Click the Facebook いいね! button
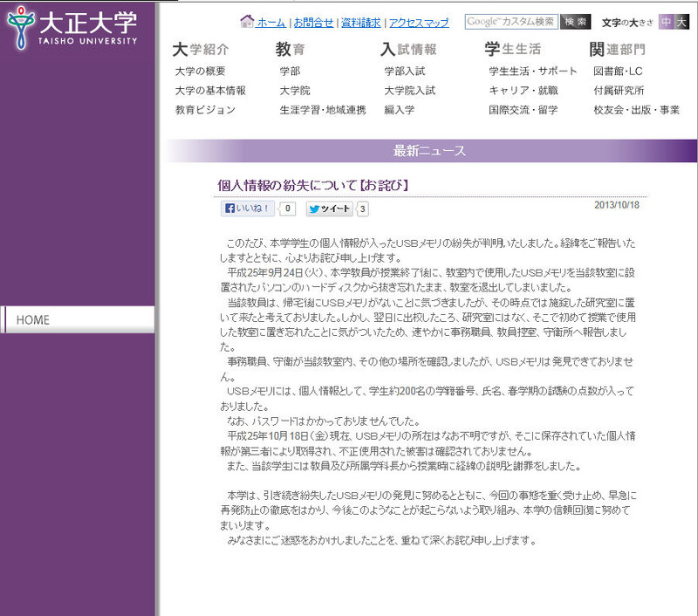 pyautogui.click(x=248, y=209)
